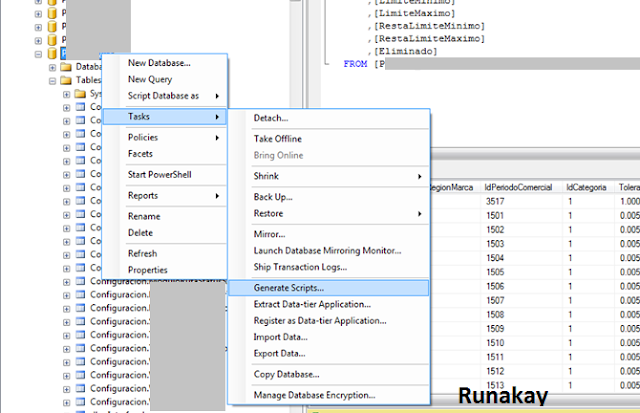This screenshot has width=640, height=413.
Task: Select cell value 1510
Action: (495, 343)
